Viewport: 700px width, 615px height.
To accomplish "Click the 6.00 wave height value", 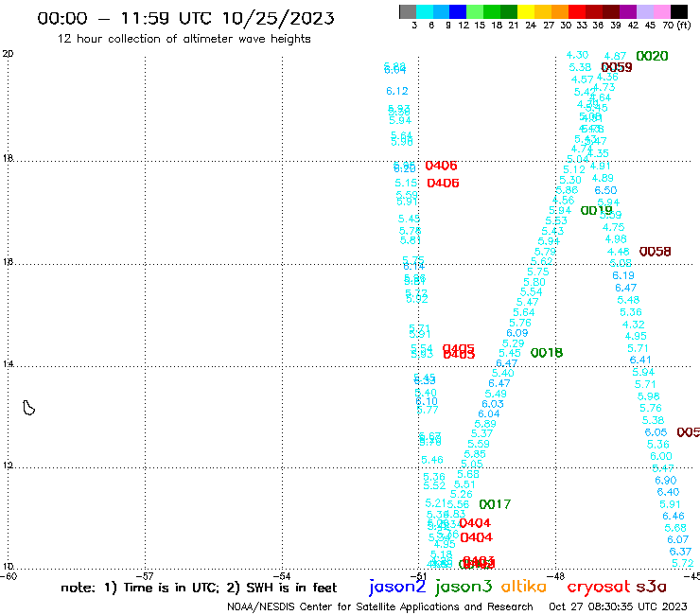I will tap(660, 456).
